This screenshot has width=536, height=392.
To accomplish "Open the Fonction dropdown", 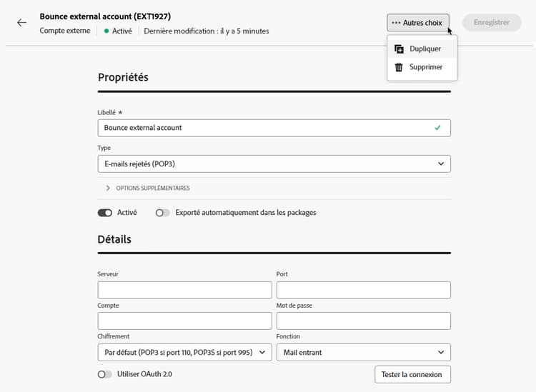I will (363, 352).
